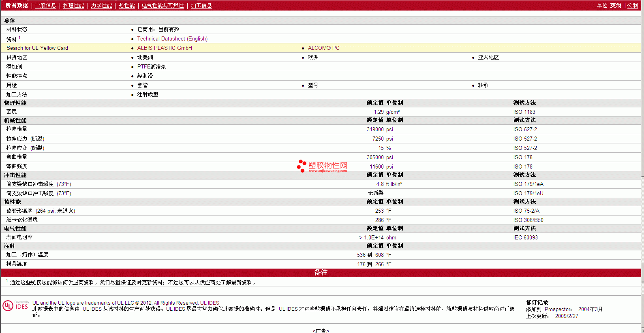
Task: Click the PTFE润滑剂 additive entry
Action: 152,67
